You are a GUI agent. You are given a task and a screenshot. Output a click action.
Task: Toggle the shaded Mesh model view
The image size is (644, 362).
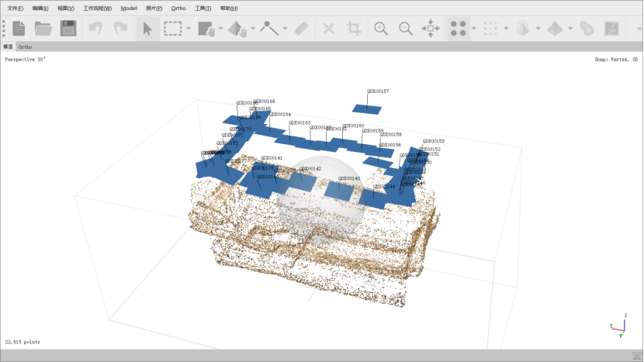pyautogui.click(x=522, y=29)
